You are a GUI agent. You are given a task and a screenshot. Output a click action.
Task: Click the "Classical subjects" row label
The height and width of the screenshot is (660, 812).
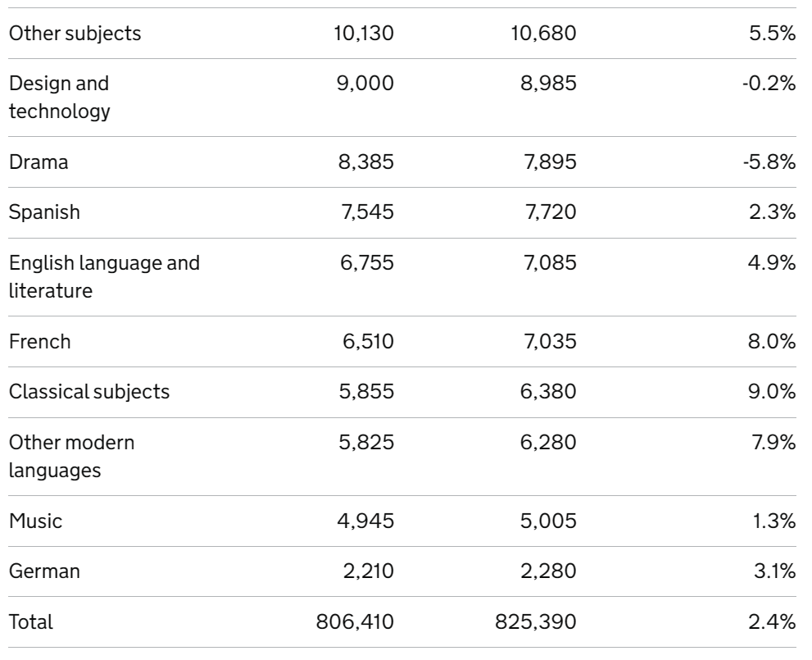89,391
